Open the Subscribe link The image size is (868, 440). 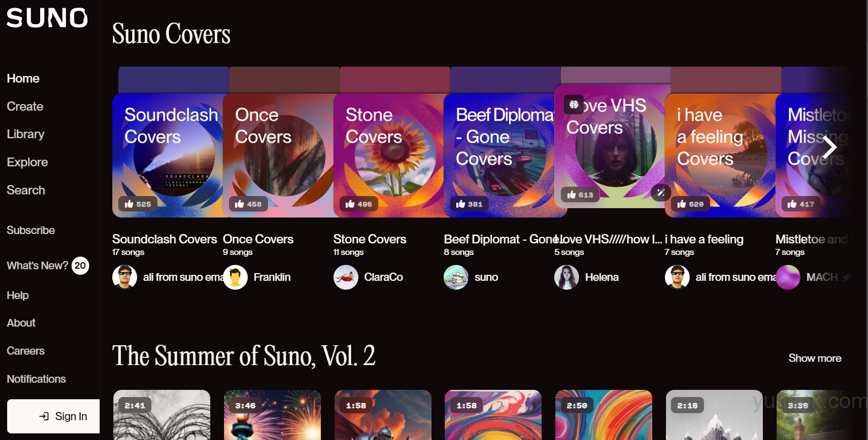click(x=31, y=230)
